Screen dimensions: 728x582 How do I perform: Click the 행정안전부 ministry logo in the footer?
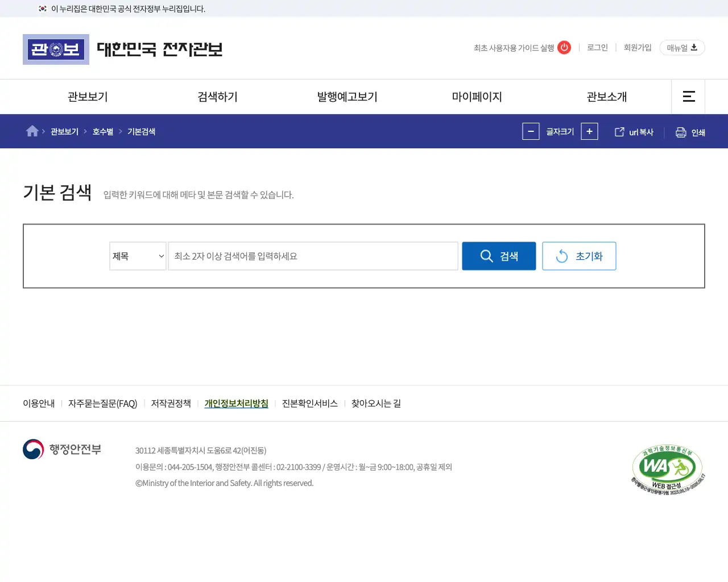(x=61, y=449)
